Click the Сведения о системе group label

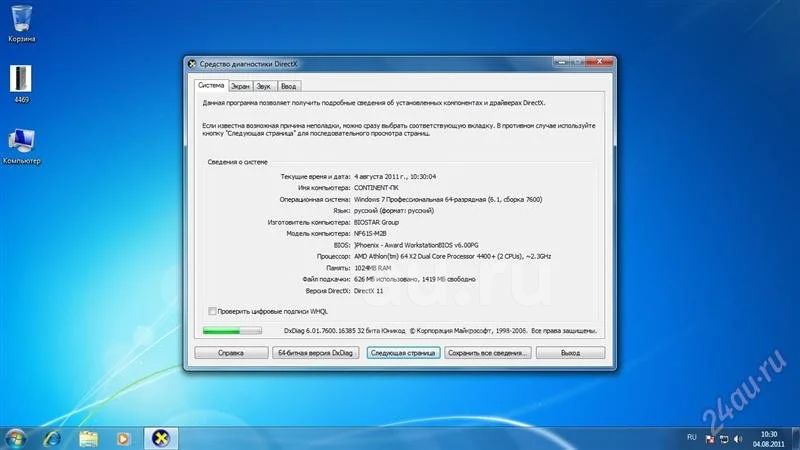[x=237, y=162]
